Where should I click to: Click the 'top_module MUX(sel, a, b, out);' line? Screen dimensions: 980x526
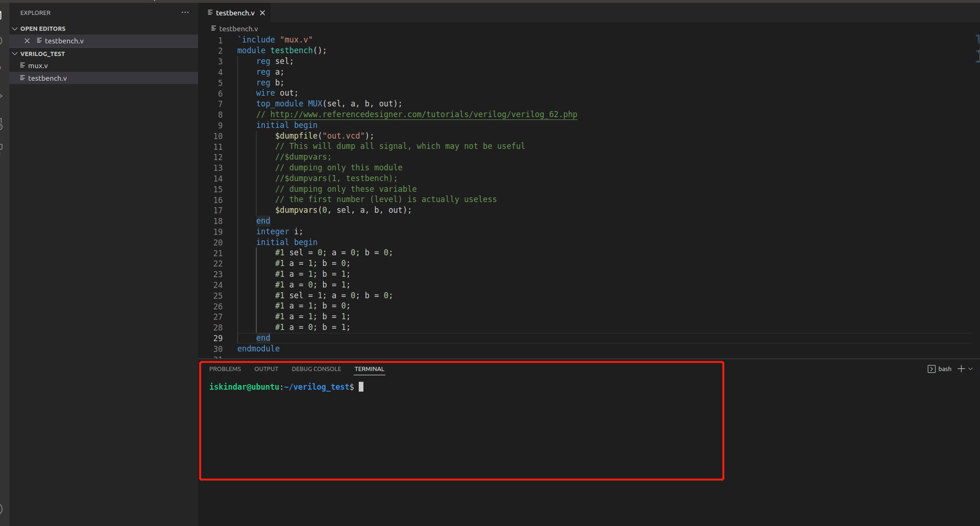329,104
